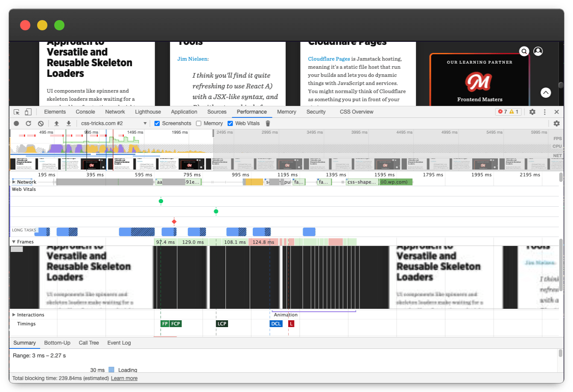Start recording with the record button
The height and width of the screenshot is (392, 573).
(x=16, y=123)
